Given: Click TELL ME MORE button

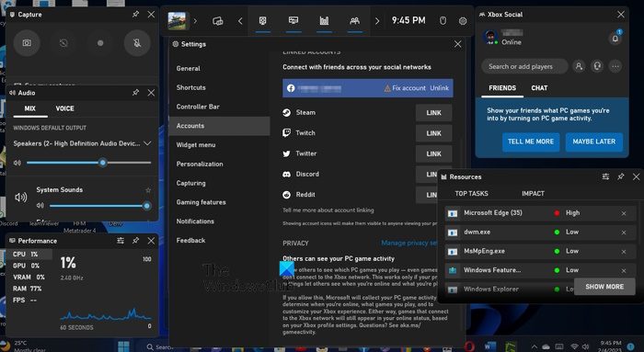Looking at the screenshot, I should (531, 142).
